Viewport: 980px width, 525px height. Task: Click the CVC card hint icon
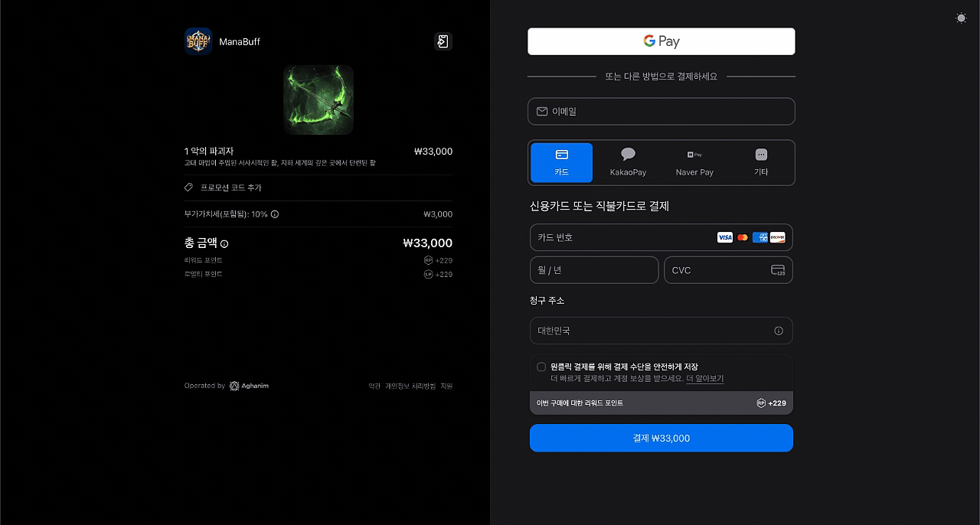[x=778, y=270]
